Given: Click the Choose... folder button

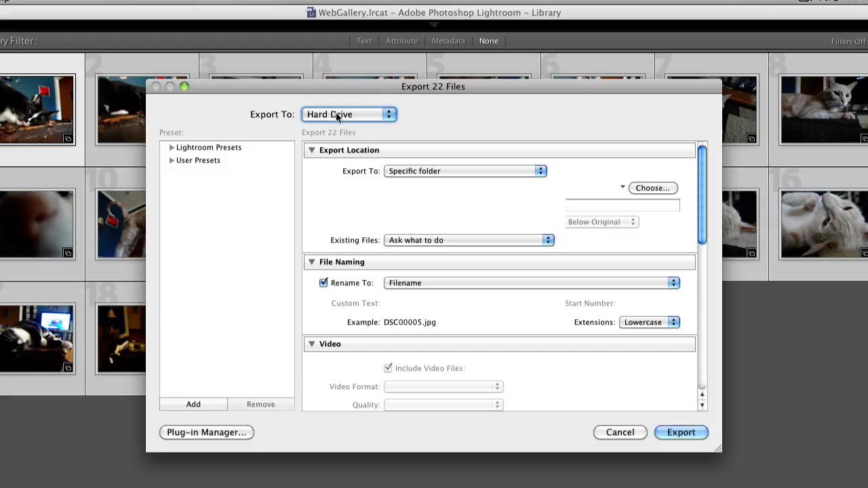Looking at the screenshot, I should (652, 188).
